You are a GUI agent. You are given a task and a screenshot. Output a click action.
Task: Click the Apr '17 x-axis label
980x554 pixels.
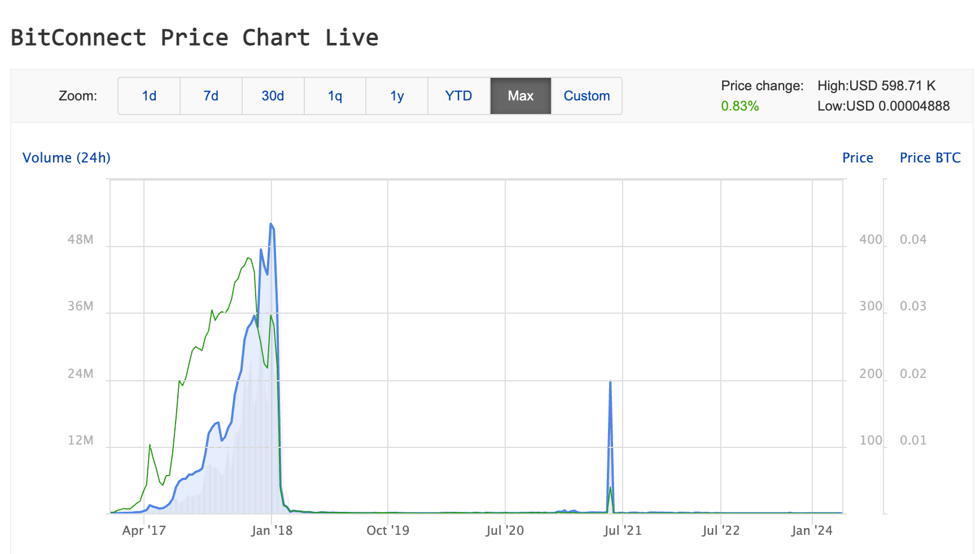[x=144, y=530]
